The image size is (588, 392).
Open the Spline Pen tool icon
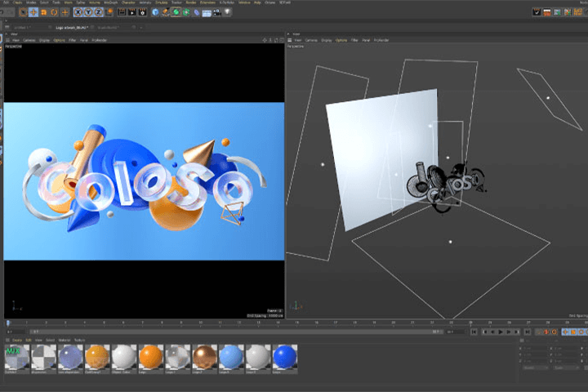coord(166,12)
